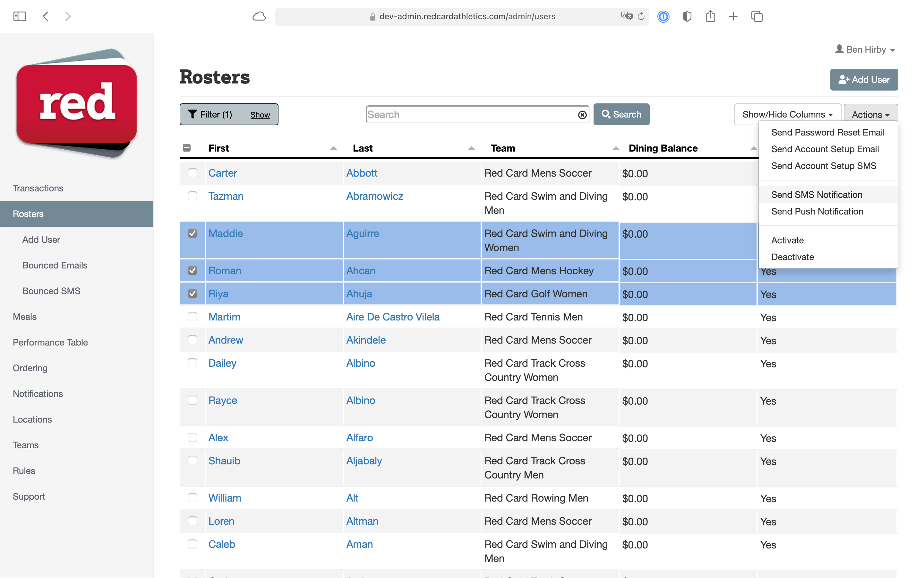Reload the page with the refresh icon

(641, 16)
